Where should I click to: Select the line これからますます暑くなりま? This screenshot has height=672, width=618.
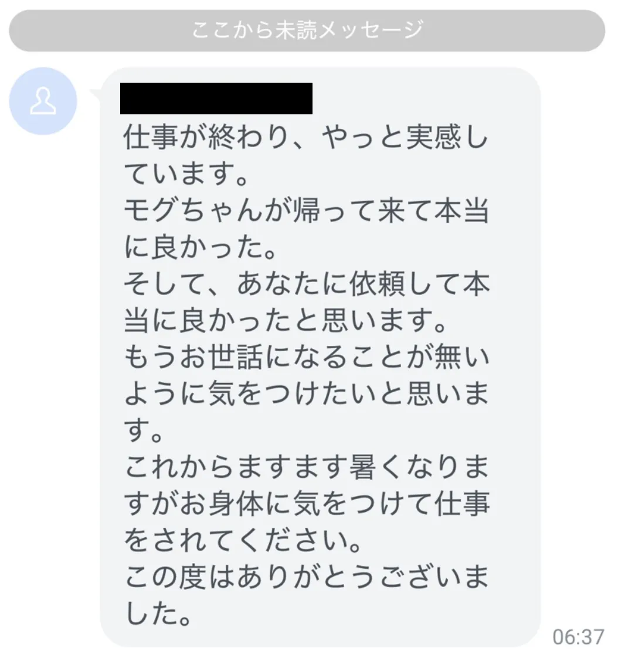click(x=306, y=467)
